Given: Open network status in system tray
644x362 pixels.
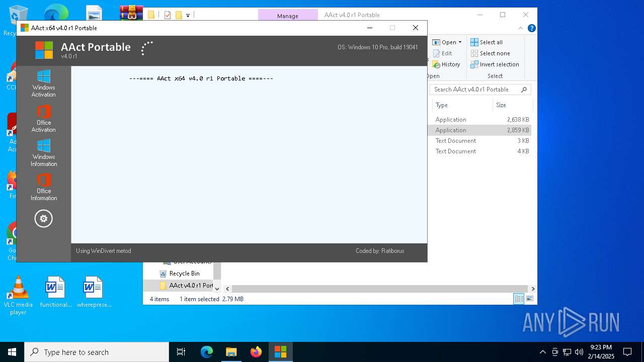Looking at the screenshot, I should click(x=567, y=352).
